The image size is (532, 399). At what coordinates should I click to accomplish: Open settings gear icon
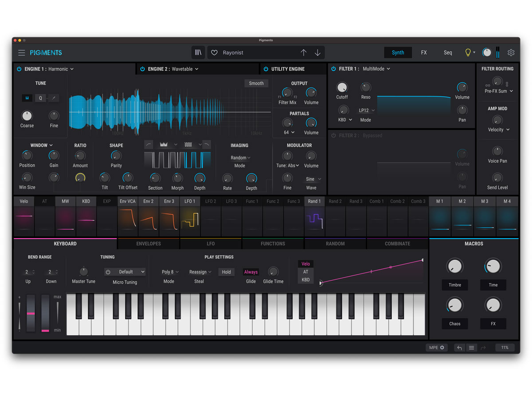tap(511, 53)
